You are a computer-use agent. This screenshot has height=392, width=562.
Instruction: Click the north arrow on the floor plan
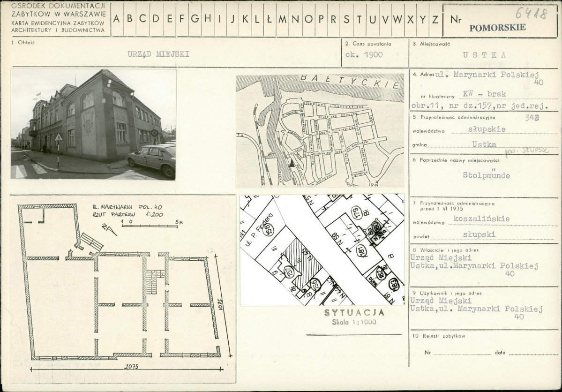[x=109, y=229]
